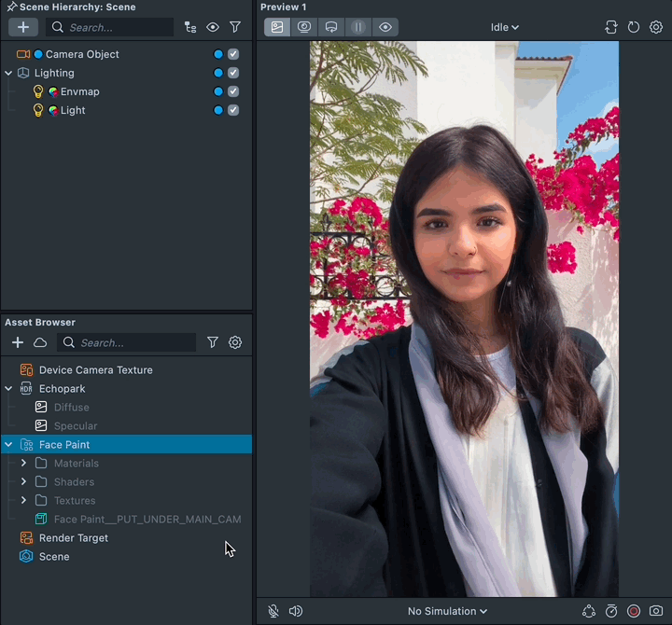Click the Preview panel settings gear
672x625 pixels.
point(656,27)
